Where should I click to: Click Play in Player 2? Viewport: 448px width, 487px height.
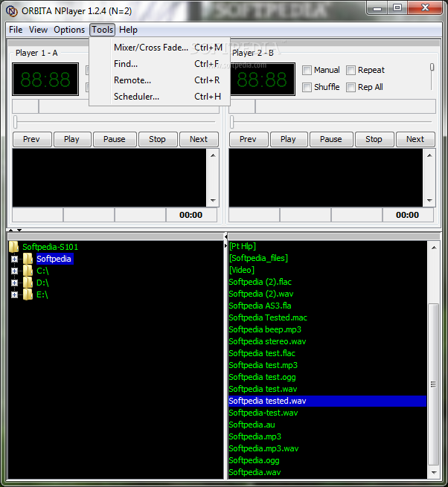click(x=289, y=139)
